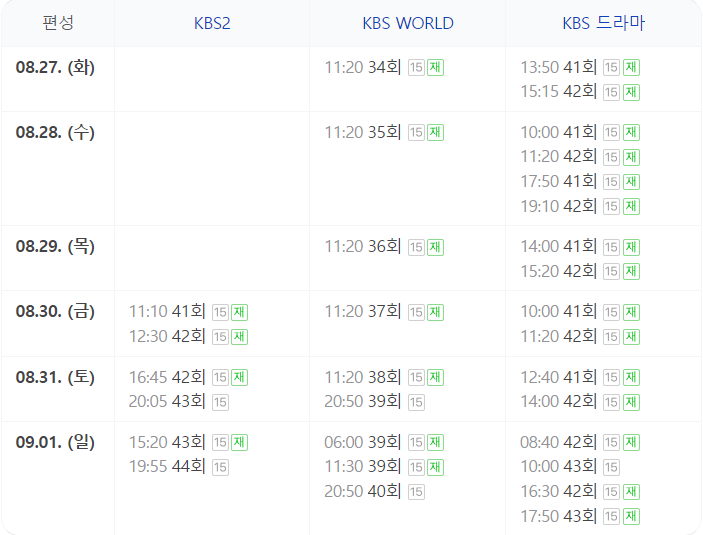Click the 재 rerun badge beside 15:20 42회

[631, 272]
